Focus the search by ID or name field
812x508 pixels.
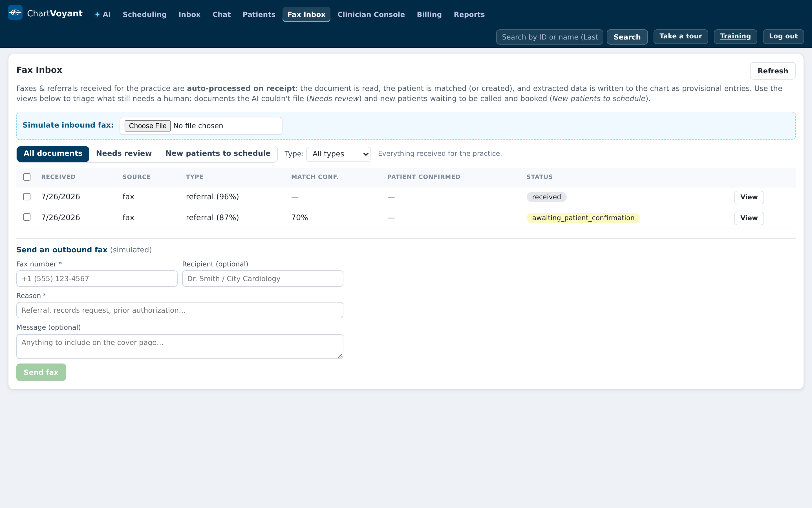point(550,37)
